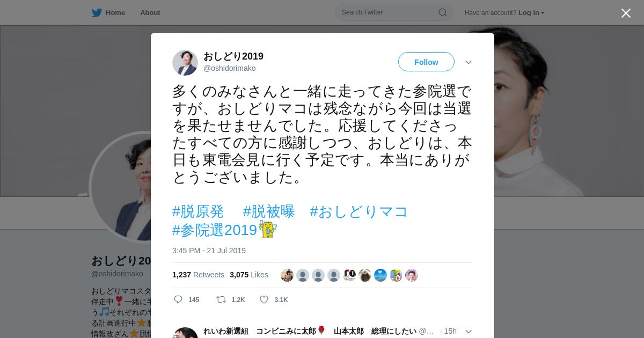The height and width of the screenshot is (338, 644).
Task: Follow the おしどり2019 account
Action: [426, 62]
